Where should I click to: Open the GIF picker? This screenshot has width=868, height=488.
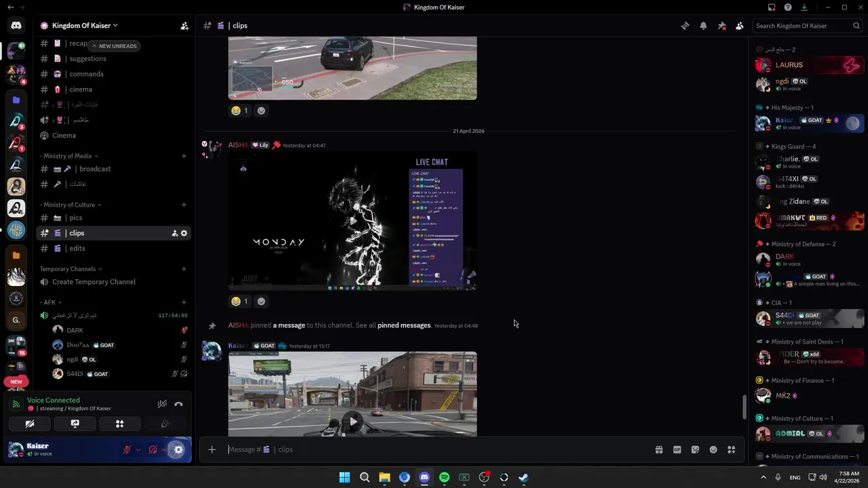click(x=677, y=449)
